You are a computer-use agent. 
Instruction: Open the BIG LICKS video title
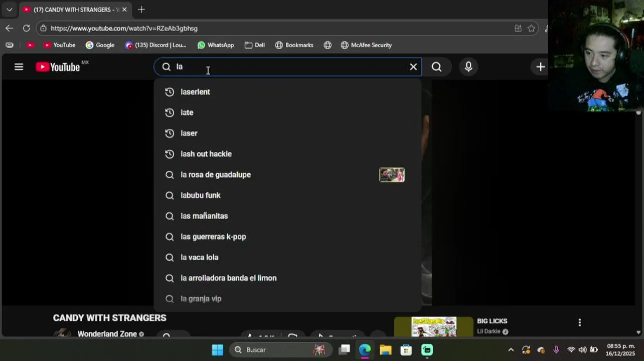492,321
